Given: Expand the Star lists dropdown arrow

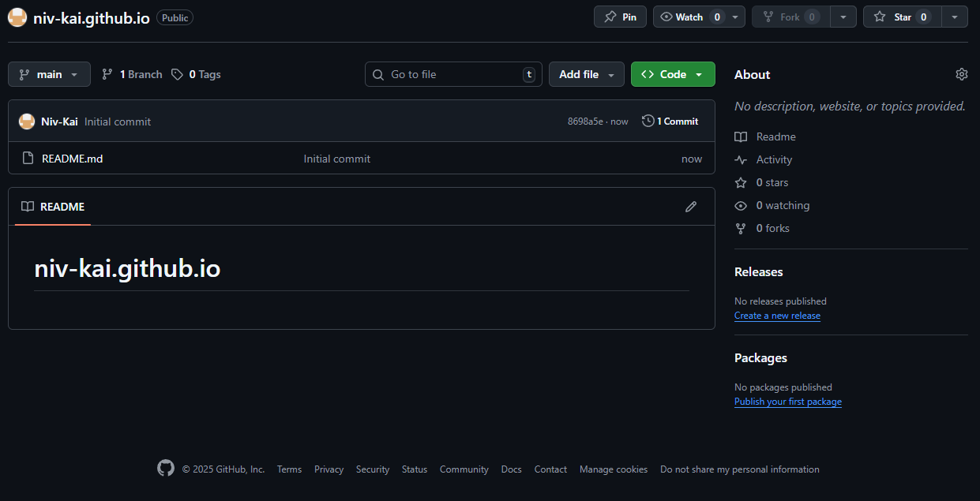Looking at the screenshot, I should pos(955,17).
